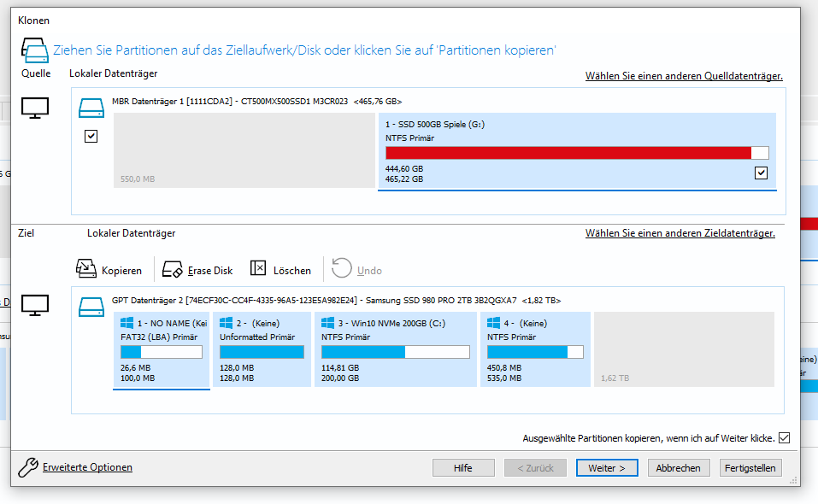The height and width of the screenshot is (504, 818).
Task: Click the '444,60 GB' used size value
Action: tap(404, 169)
